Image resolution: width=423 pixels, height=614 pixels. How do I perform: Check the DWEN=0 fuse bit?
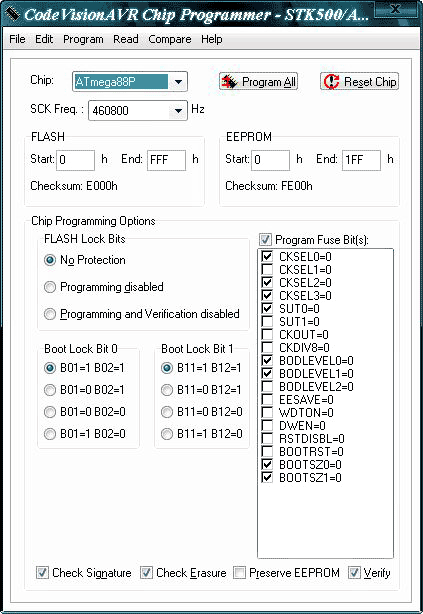tap(267, 425)
